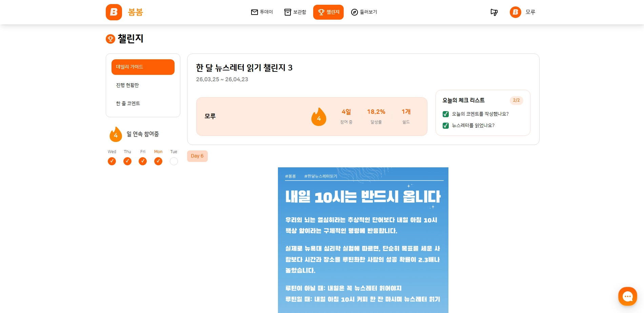Click the 26.03.25 ~ 26.04.23 date range
This screenshot has height=313, width=644.
pyautogui.click(x=222, y=80)
